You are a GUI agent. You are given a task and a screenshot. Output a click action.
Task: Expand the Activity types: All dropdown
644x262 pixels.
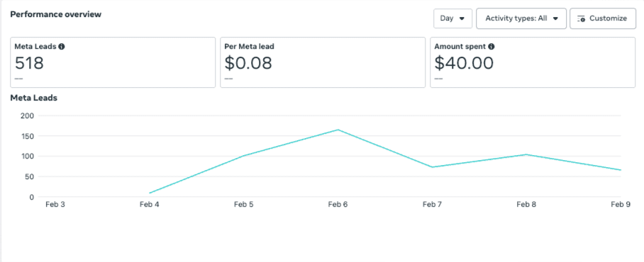521,18
